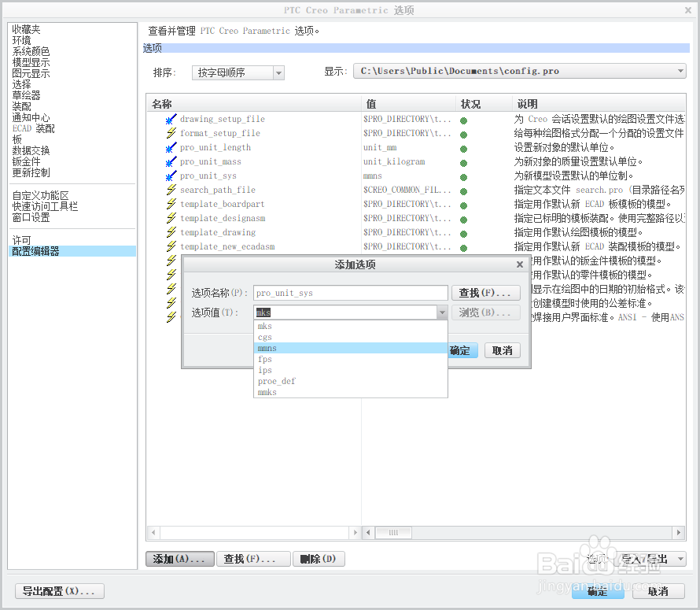Open ECAD 装配 in the left sidebar

34,129
